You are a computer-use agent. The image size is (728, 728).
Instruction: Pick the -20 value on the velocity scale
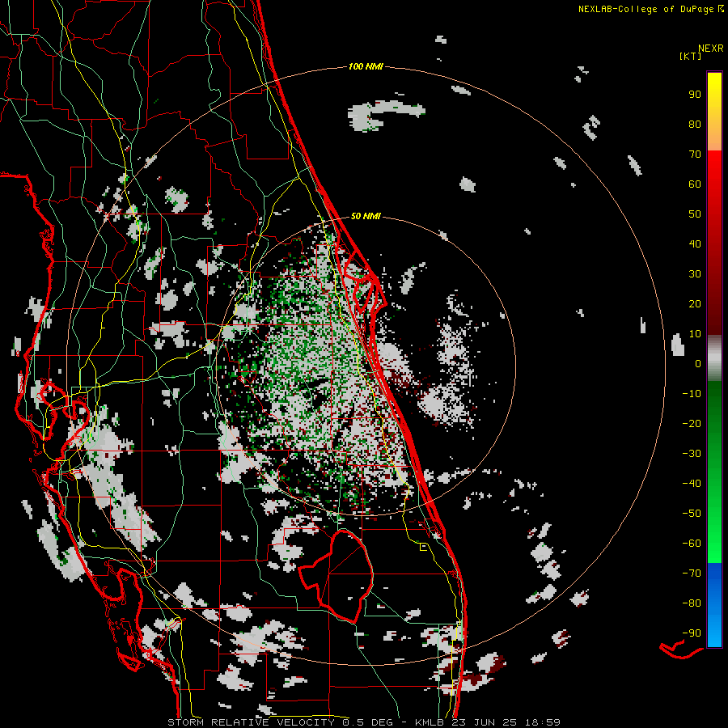click(692, 423)
